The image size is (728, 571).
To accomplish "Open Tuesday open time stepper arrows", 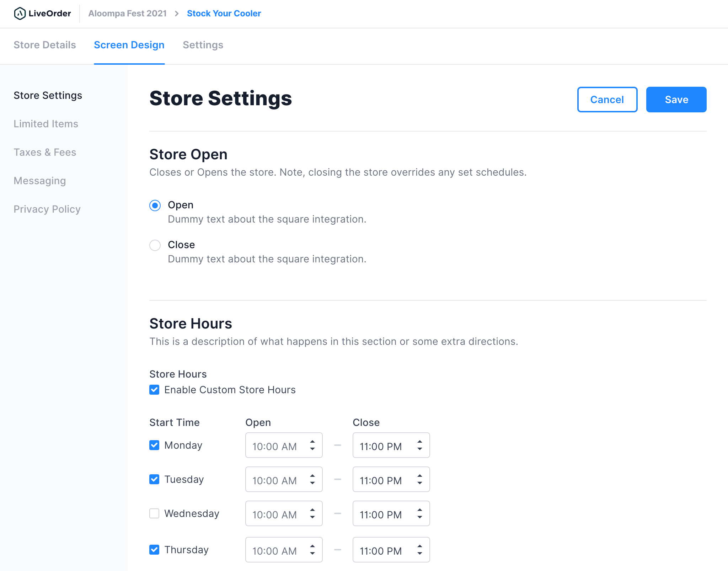I will tap(312, 479).
